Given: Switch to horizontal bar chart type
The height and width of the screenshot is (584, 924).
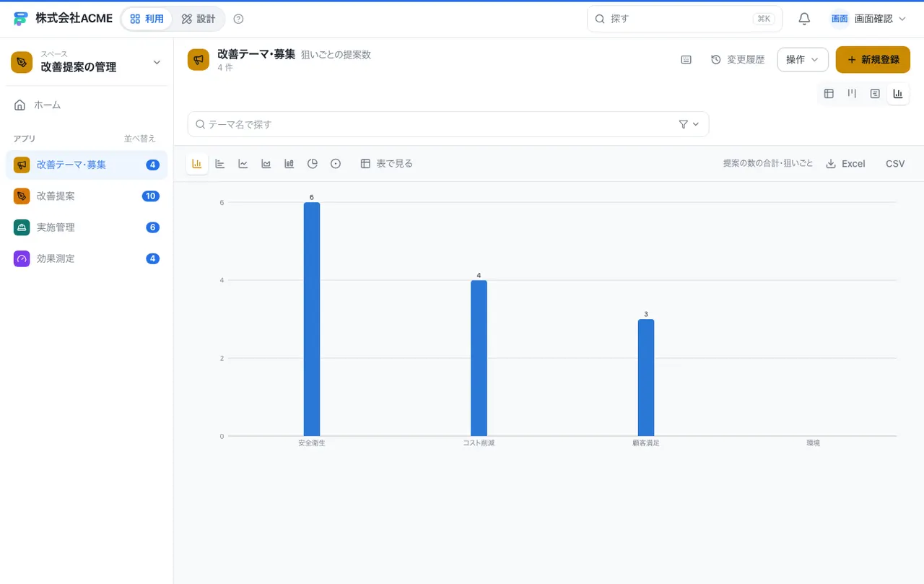Looking at the screenshot, I should pyautogui.click(x=220, y=164).
